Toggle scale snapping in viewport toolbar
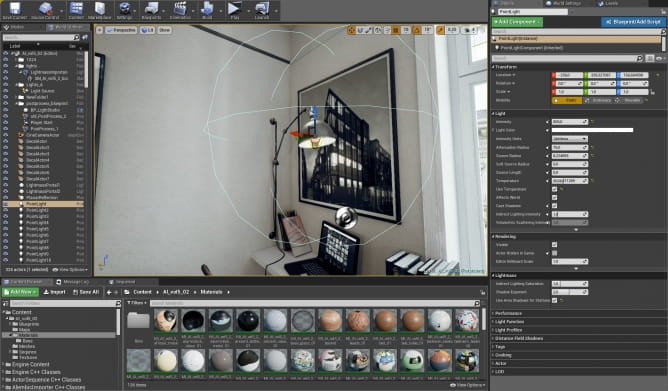This screenshot has height=391, width=668. pos(441,30)
